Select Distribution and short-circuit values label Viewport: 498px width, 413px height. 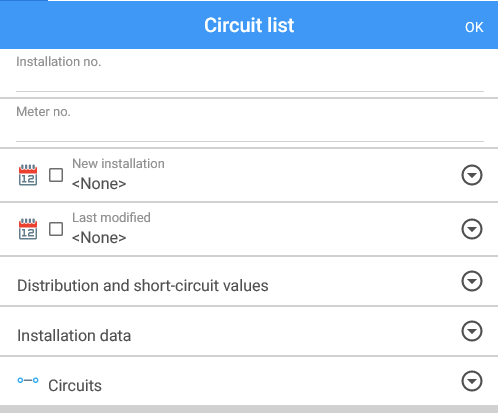tap(143, 286)
